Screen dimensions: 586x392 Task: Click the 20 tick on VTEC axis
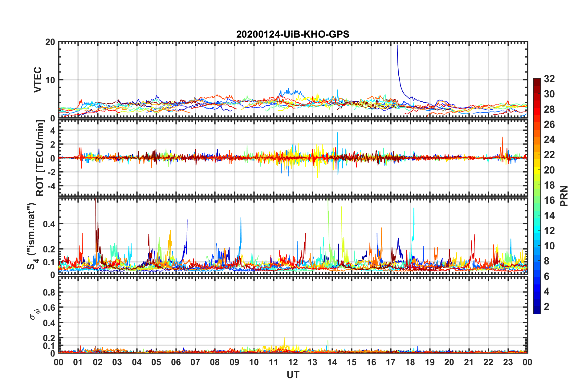coord(50,42)
